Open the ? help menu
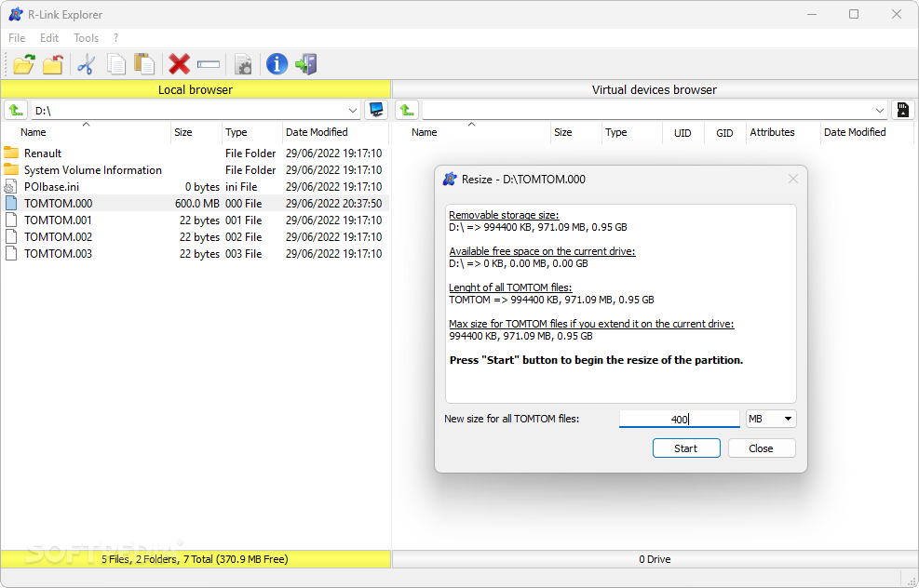The image size is (919, 588). pyautogui.click(x=116, y=38)
